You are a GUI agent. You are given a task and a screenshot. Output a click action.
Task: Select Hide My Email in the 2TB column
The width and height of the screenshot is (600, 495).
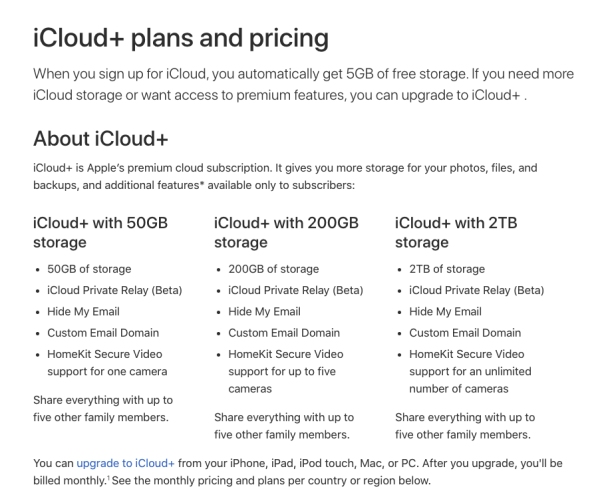[x=445, y=311]
